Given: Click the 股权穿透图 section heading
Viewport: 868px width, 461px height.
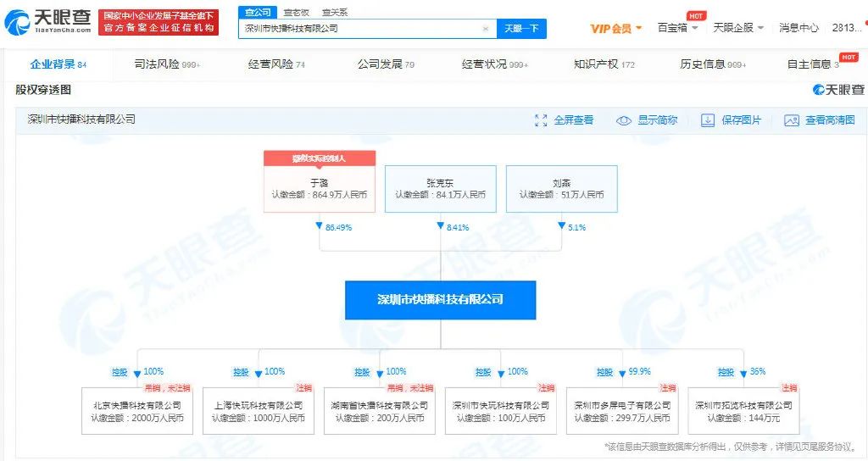Looking at the screenshot, I should tap(43, 90).
